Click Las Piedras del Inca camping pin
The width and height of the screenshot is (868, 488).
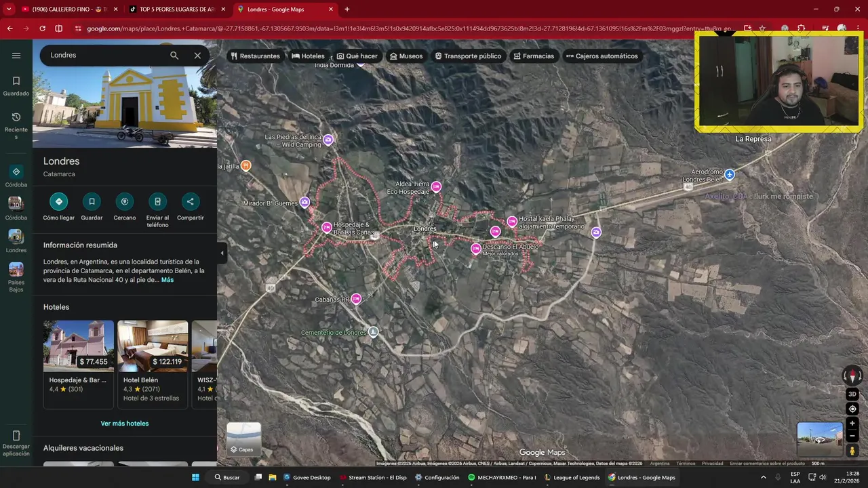[328, 140]
